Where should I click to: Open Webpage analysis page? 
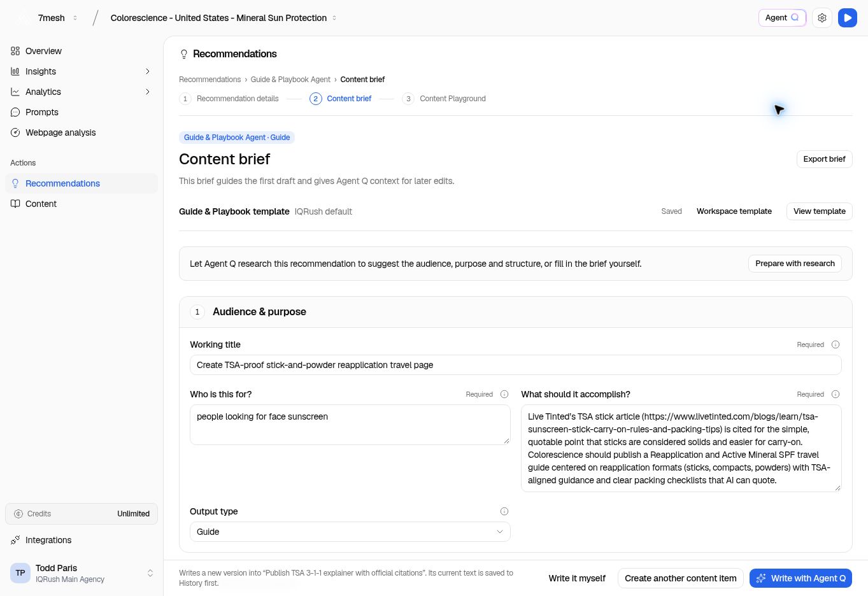pyautogui.click(x=82, y=132)
